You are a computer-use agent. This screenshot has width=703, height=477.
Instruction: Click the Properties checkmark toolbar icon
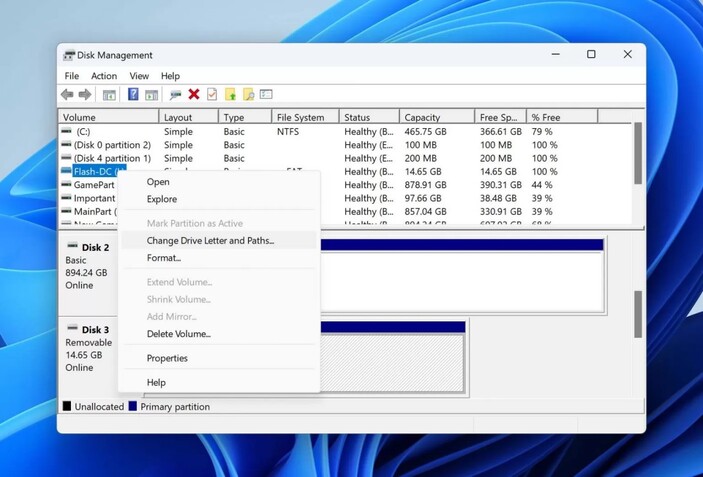coord(212,95)
